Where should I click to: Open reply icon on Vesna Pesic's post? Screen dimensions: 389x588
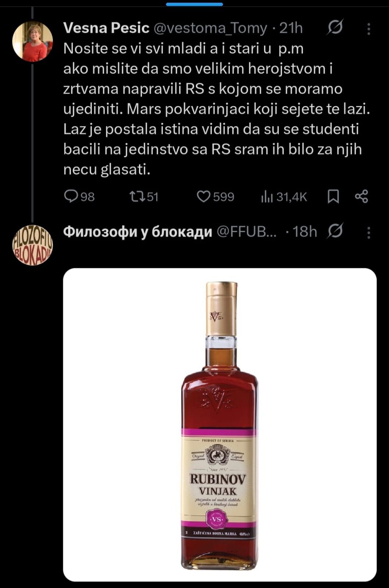click(70, 197)
